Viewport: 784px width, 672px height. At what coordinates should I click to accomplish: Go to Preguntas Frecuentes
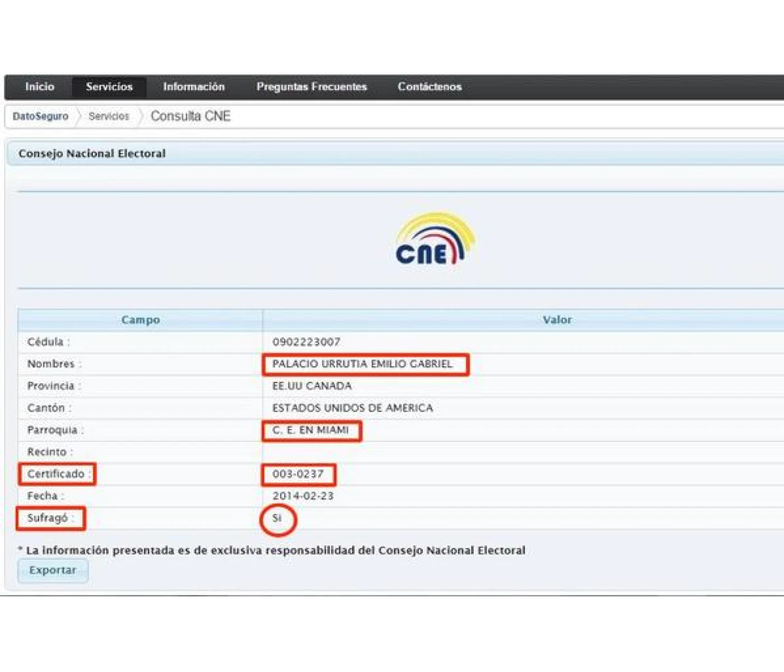coord(311,87)
